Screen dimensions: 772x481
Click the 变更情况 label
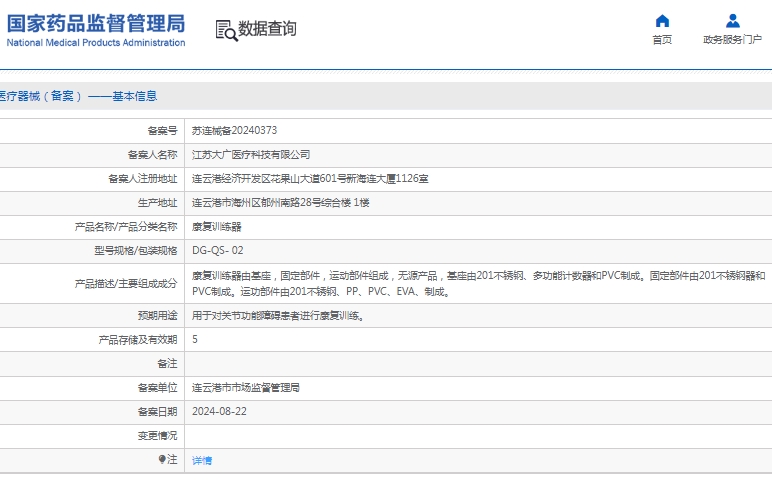[158, 436]
